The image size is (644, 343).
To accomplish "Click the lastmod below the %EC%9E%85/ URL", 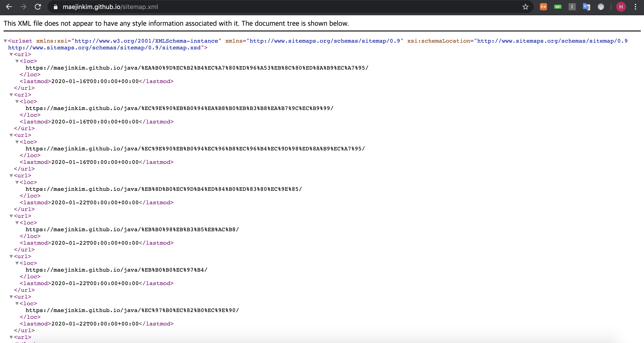I will pos(95,203).
